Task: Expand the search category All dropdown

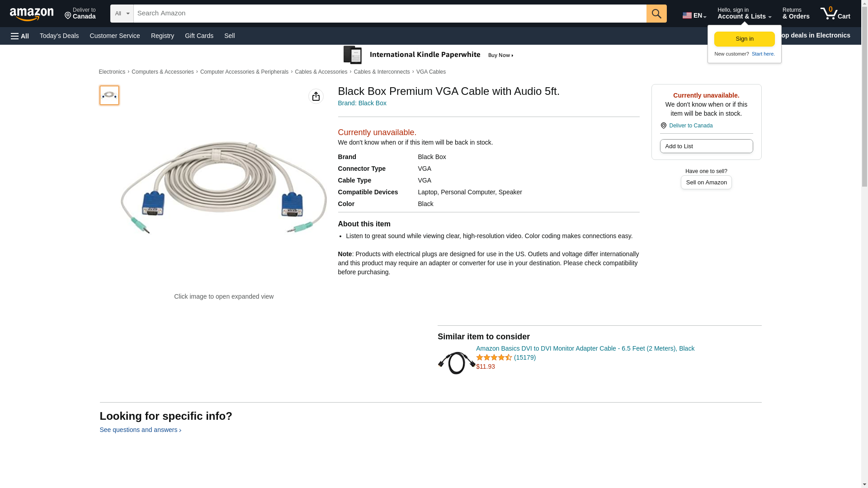Action: coord(122,14)
